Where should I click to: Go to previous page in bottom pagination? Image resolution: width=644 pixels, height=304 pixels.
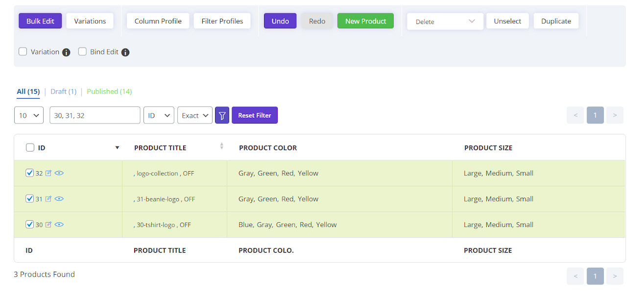[575, 276]
